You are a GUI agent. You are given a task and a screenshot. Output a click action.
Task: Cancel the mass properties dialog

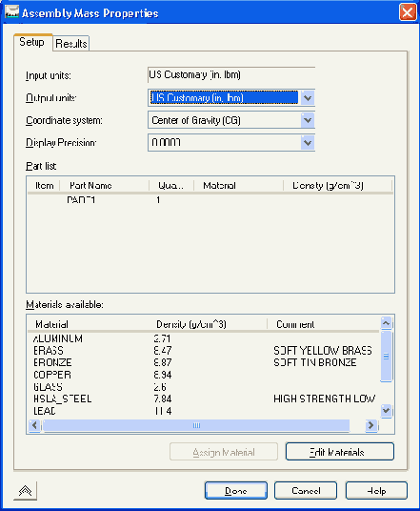click(x=306, y=490)
